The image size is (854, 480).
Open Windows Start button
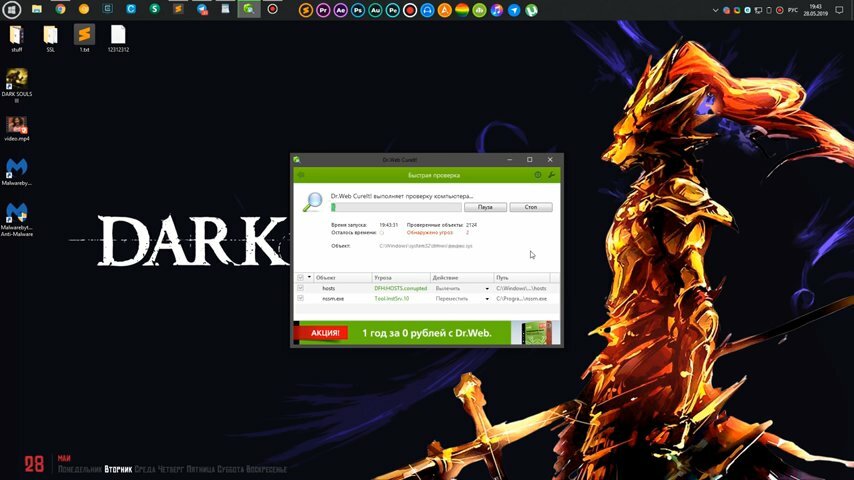[x=12, y=9]
